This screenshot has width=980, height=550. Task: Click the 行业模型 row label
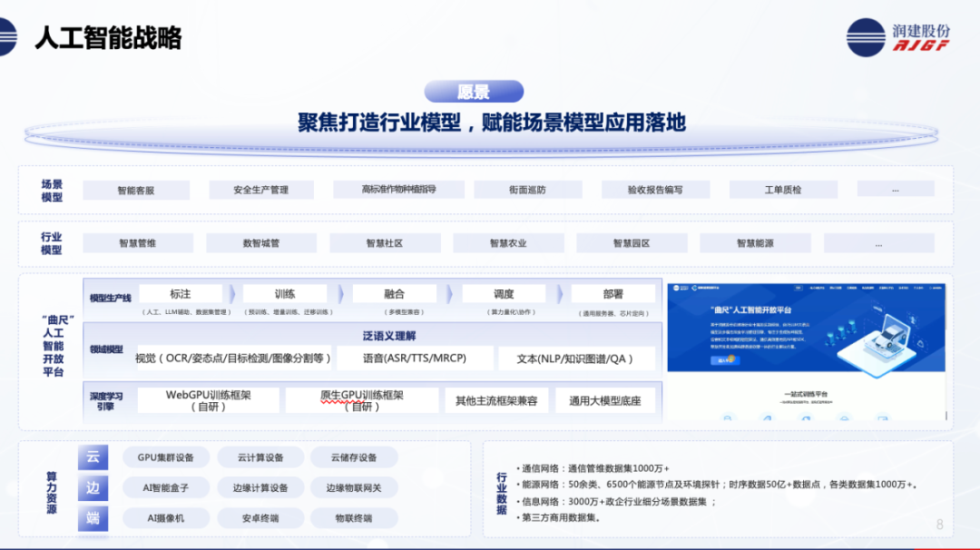pos(52,244)
